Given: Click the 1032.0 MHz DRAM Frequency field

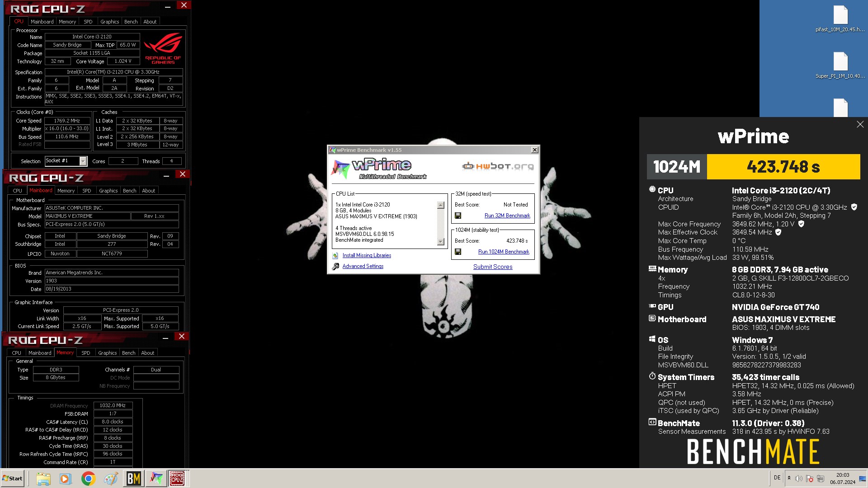Looking at the screenshot, I should (x=113, y=406).
